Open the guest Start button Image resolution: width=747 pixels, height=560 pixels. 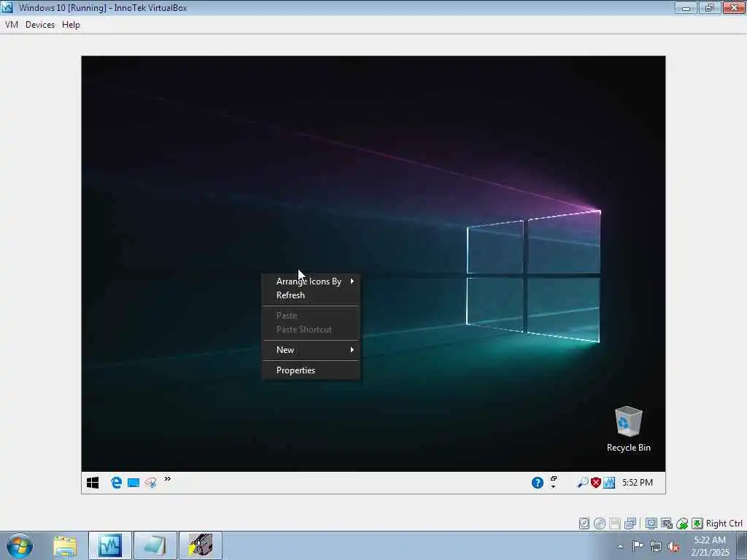[93, 483]
